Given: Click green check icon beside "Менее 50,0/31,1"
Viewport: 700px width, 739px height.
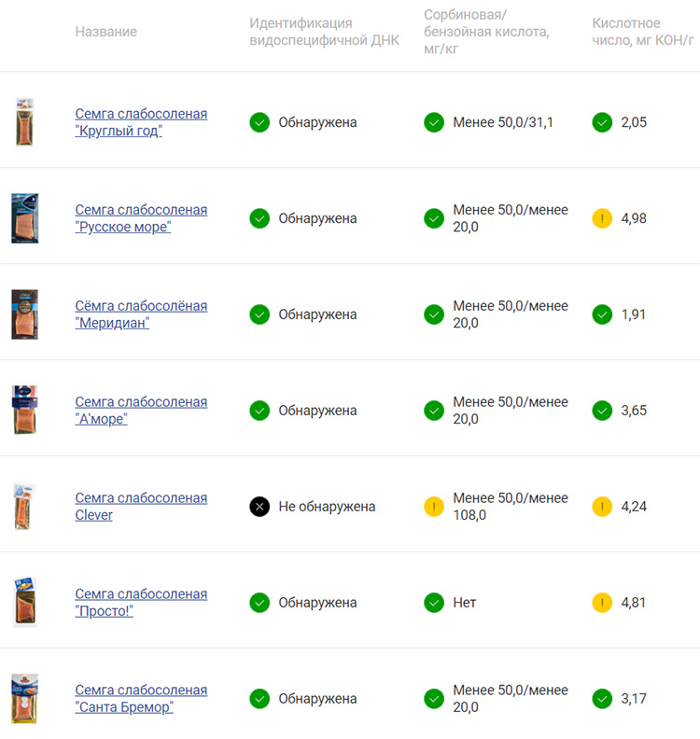Looking at the screenshot, I should (434, 122).
